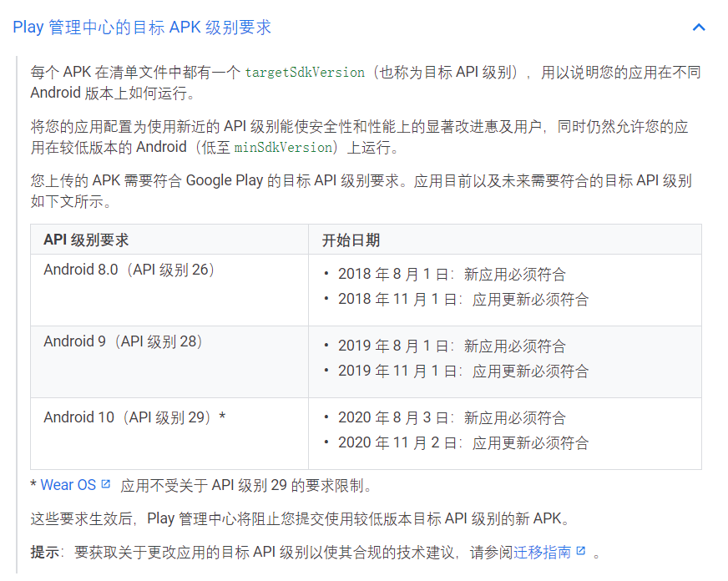Image resolution: width=728 pixels, height=581 pixels.
Task: Click the heading 'Play 管理中心的目标 APK 级别要求'
Action: (142, 28)
